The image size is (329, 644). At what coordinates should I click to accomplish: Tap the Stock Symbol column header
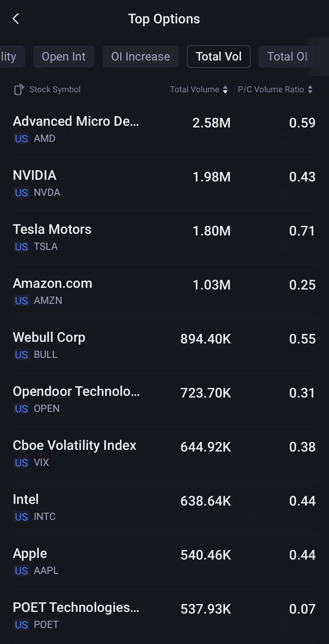click(55, 89)
